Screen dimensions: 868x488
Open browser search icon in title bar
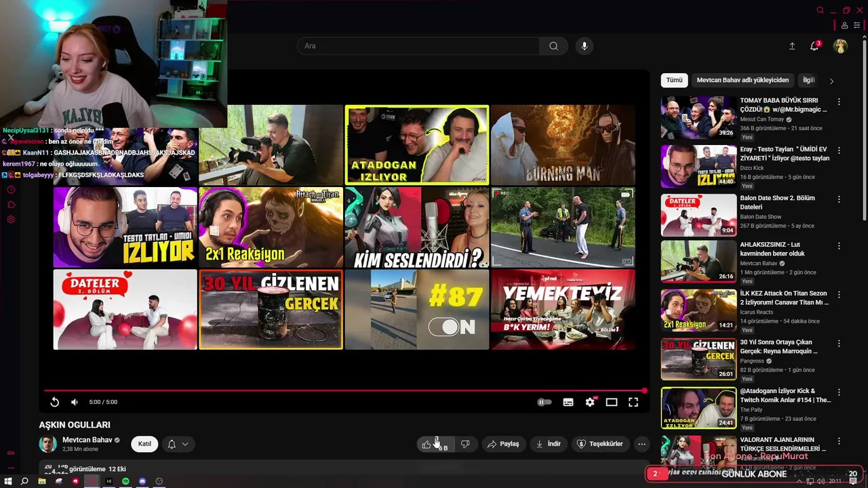pos(820,10)
